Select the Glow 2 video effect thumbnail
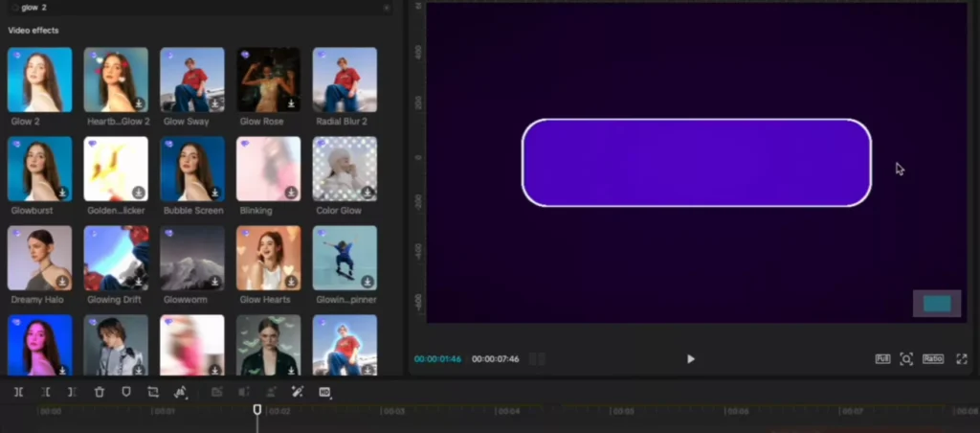 pos(39,80)
